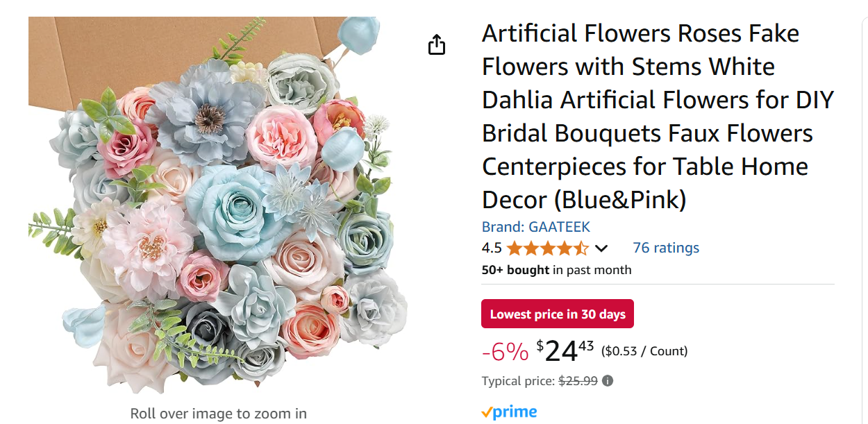
Task: Open the GAATEEK brand link
Action: click(535, 227)
